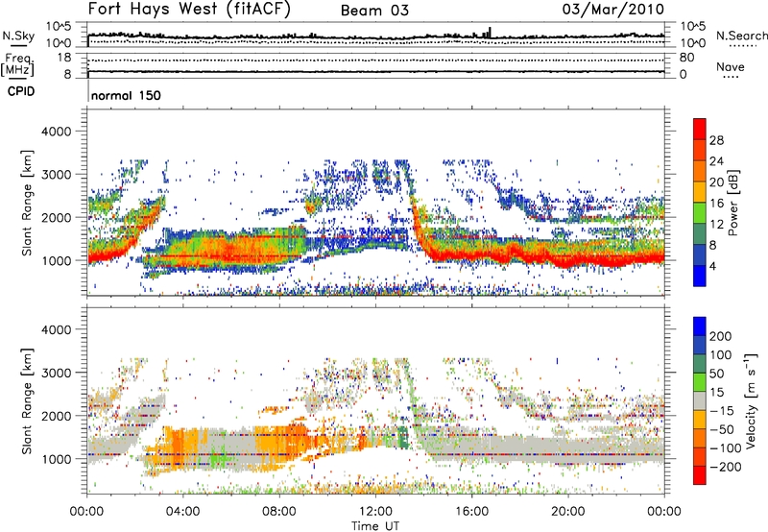Click the "1000" tick on velocity panel
The height and width of the screenshot is (532, 768).
(x=56, y=459)
